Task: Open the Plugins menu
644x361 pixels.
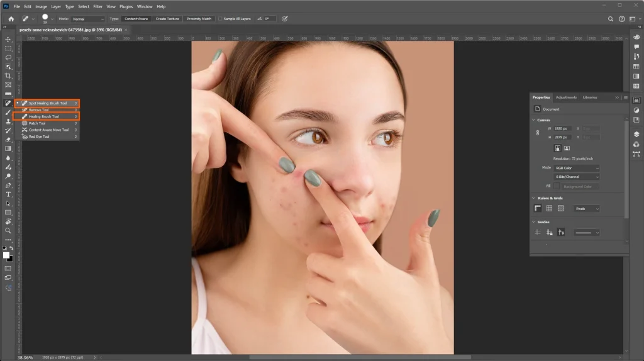Action: tap(126, 6)
